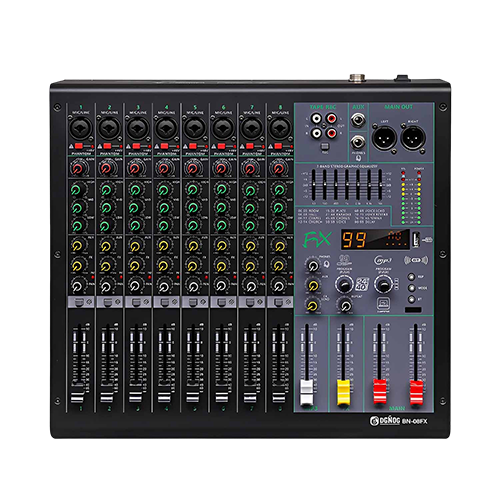This screenshot has height=500, width=500.
Task: Click channel 2 green HIGH EQ knob
Action: click(106, 190)
